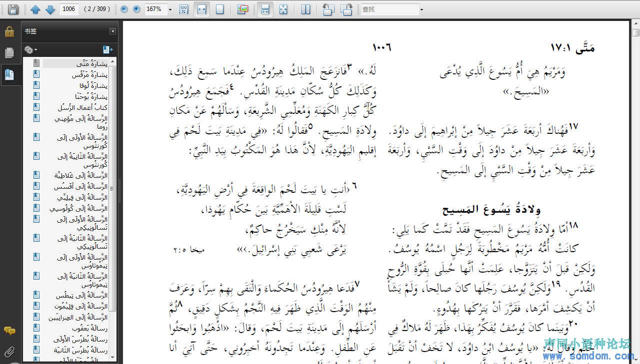640x364 pixels.
Task: Click the expand current bookmark icon
Action: [108, 49]
